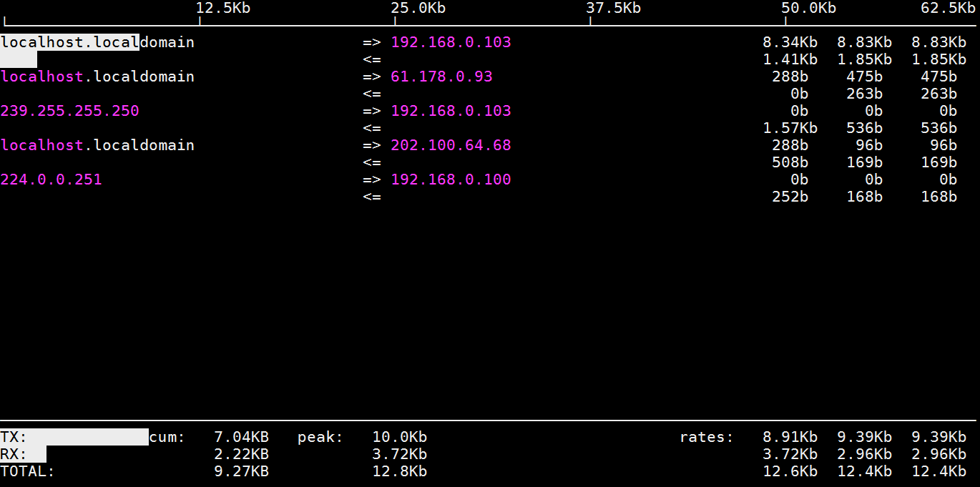The image size is (980, 487).
Task: Click the 37.5Kb scale marker label
Action: point(614,8)
